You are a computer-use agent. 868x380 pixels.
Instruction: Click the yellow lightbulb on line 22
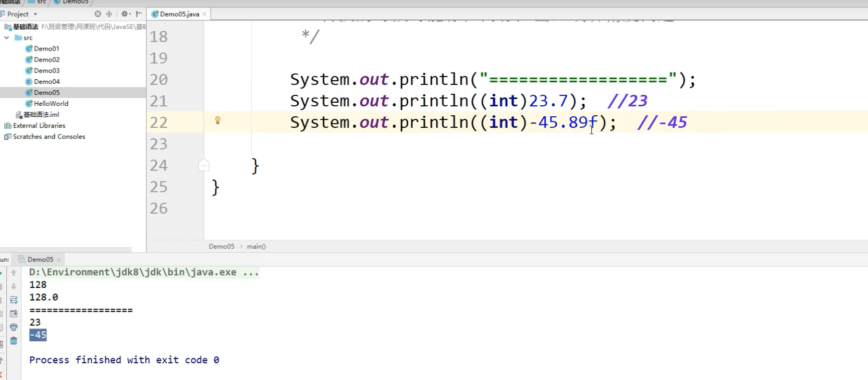tap(218, 120)
